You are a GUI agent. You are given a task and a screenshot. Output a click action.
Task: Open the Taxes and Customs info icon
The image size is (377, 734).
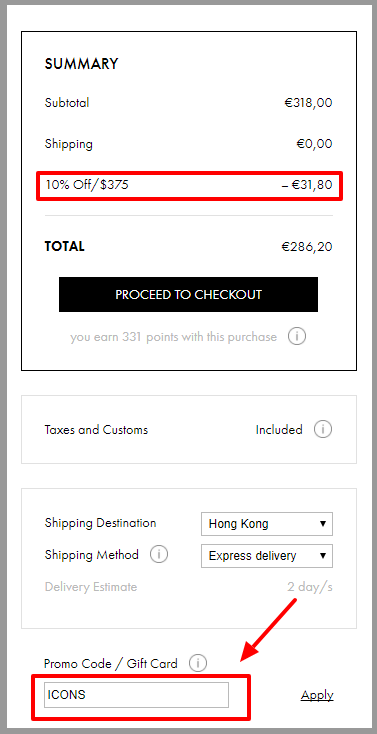[x=323, y=429]
